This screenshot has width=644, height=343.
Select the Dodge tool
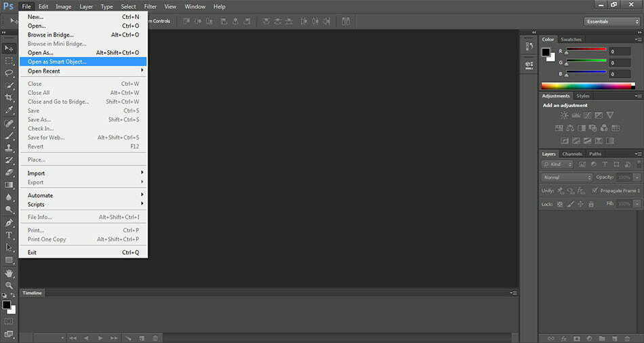coord(9,209)
